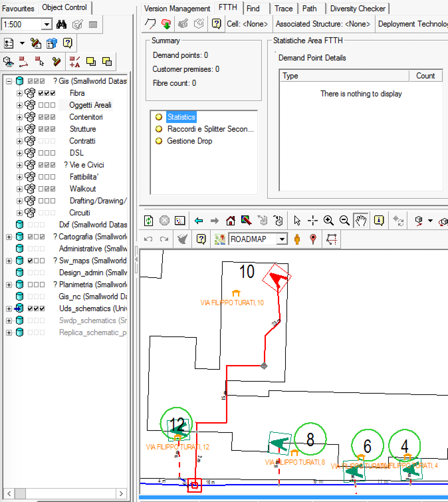Click the undo arrow below map toolbar
The image size is (448, 502).
pyautogui.click(x=148, y=239)
